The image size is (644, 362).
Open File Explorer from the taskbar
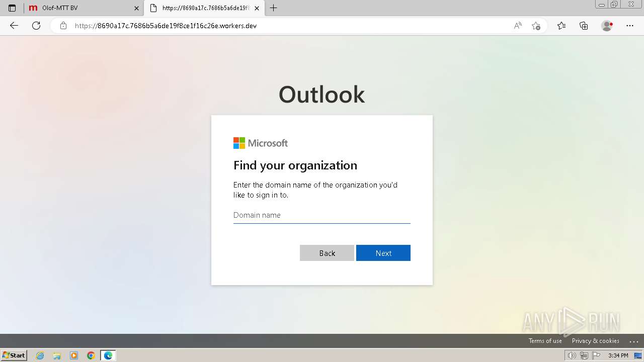(57, 355)
